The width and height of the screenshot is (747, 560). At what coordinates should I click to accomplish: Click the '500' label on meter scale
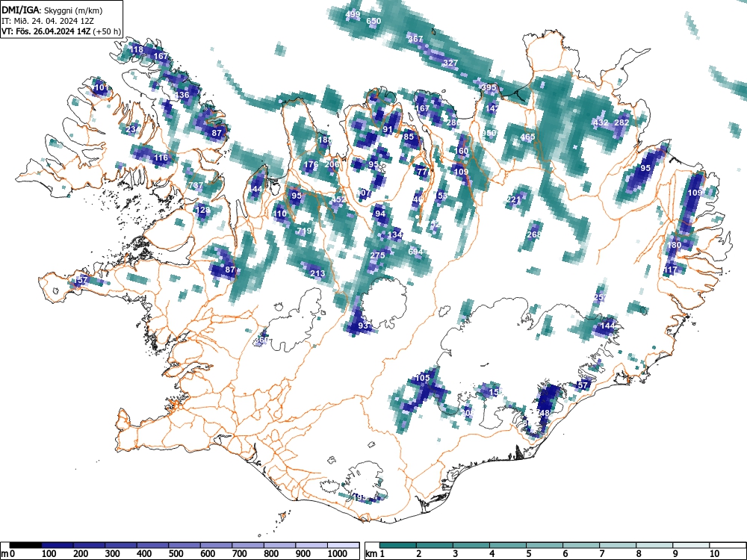tap(176, 554)
